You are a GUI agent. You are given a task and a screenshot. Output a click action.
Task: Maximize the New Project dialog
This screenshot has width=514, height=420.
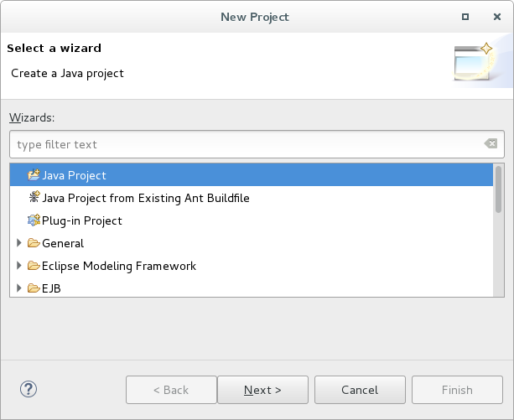pos(465,17)
